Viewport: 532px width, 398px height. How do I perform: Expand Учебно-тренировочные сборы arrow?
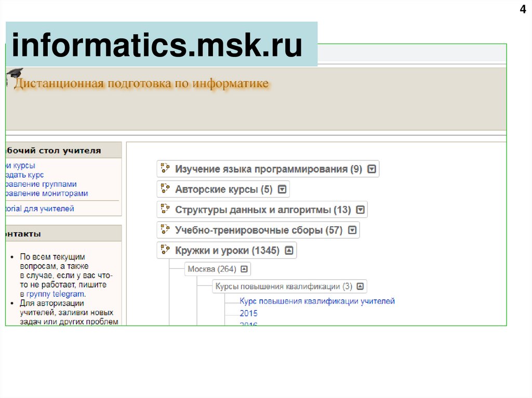352,230
